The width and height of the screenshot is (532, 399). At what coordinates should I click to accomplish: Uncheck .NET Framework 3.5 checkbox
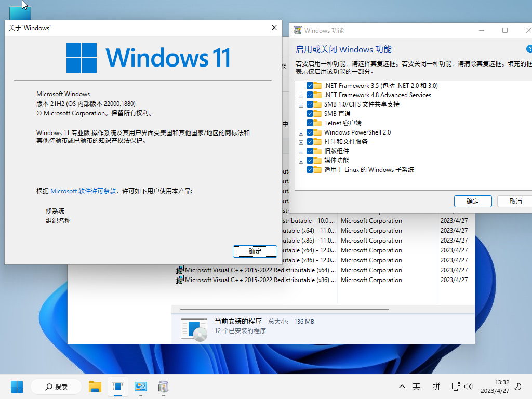point(310,86)
